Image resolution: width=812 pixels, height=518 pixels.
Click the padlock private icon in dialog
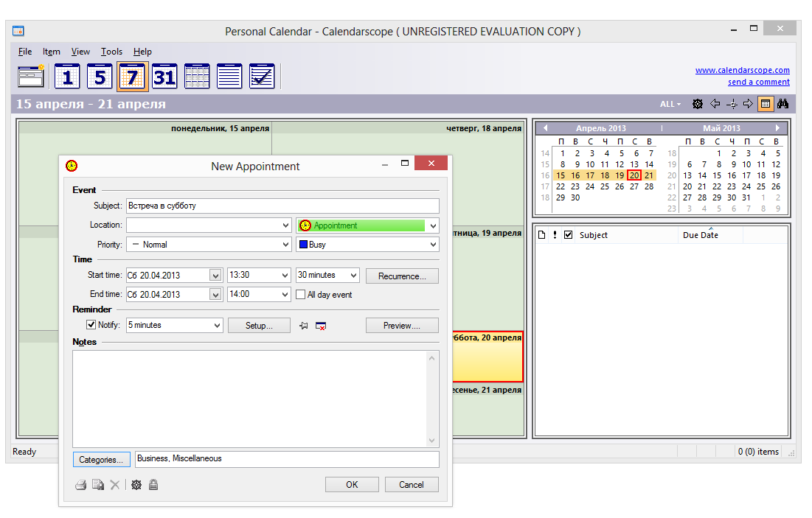pos(153,485)
